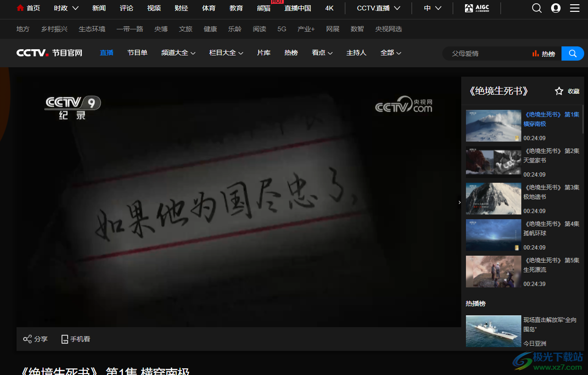Open 熊猫 HOT channel link
Image resolution: width=588 pixels, height=375 pixels.
[263, 8]
